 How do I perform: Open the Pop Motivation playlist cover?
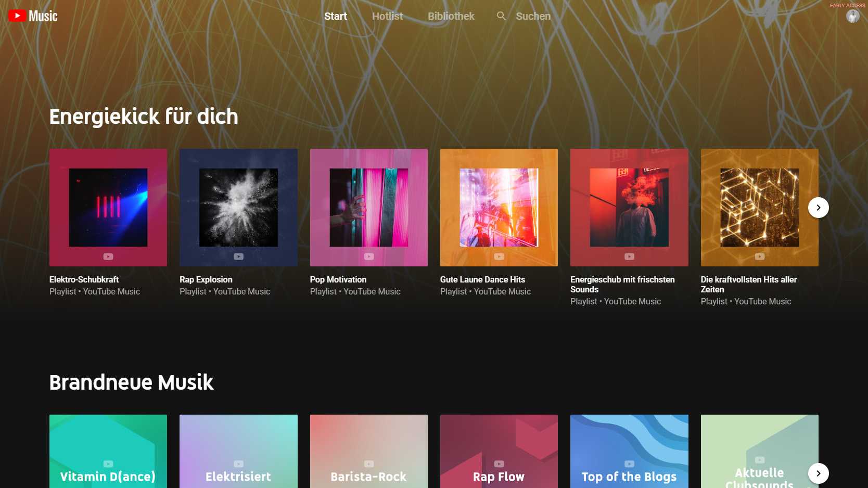tap(369, 208)
